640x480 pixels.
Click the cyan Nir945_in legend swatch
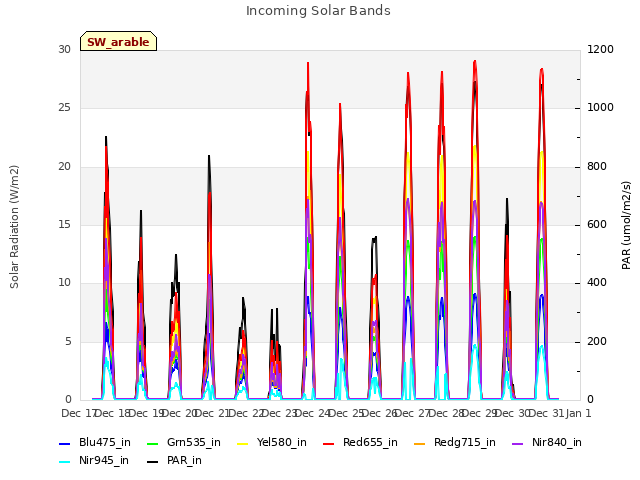[x=65, y=462]
